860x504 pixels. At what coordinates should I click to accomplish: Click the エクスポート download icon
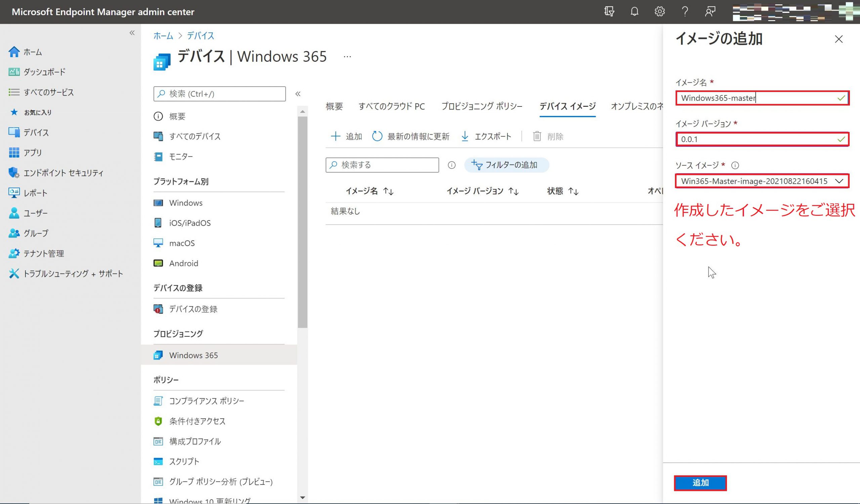coord(465,136)
